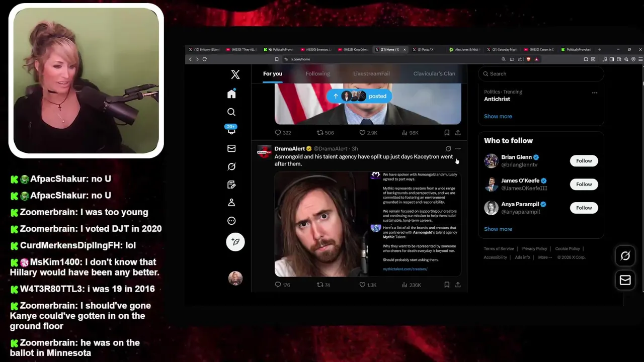The width and height of the screenshot is (644, 362).
Task: Close the Home / X browser tab
Action: click(x=405, y=50)
